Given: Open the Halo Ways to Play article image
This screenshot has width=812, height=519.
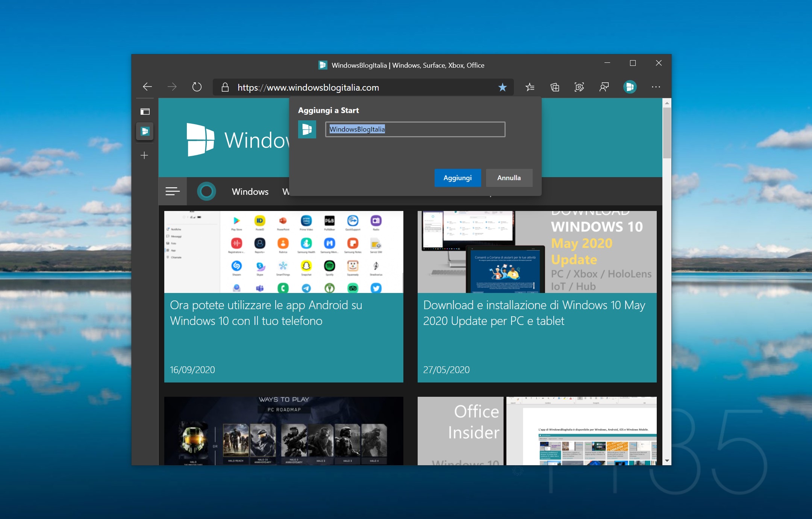Looking at the screenshot, I should (x=283, y=431).
